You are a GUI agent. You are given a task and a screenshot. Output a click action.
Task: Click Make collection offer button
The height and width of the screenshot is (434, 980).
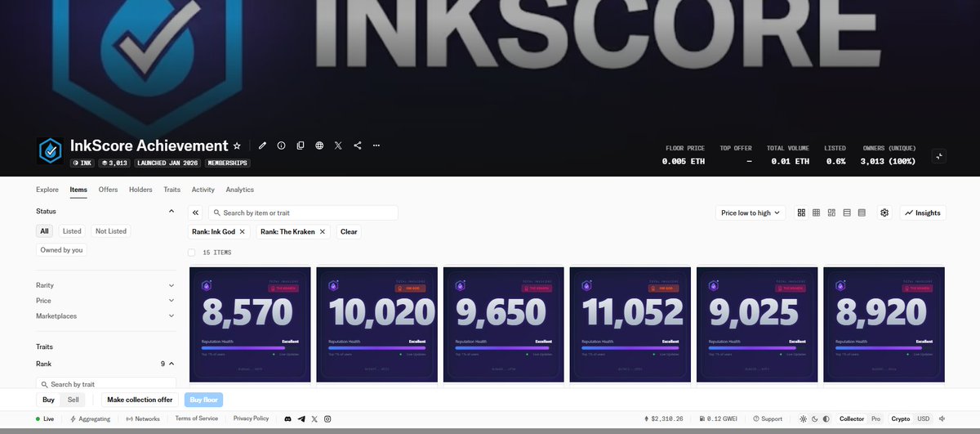[x=140, y=400]
